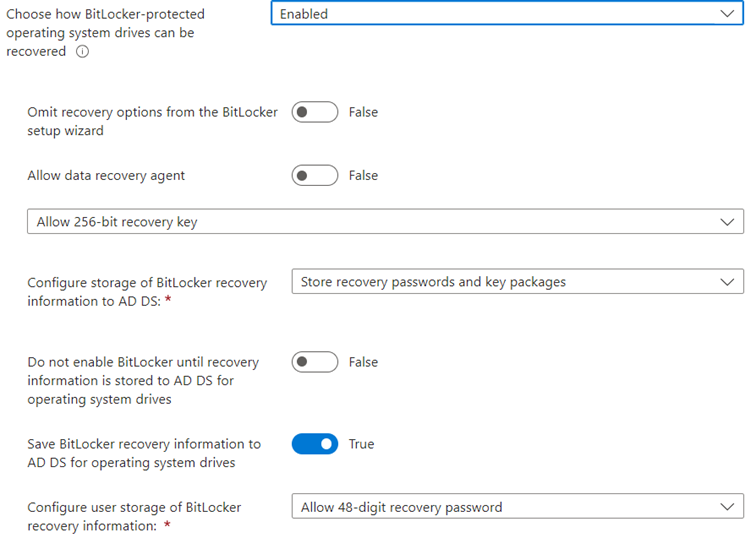Click chevron arrow on 256-bit recovery key box
This screenshot has height=538, width=756.
pyautogui.click(x=726, y=222)
